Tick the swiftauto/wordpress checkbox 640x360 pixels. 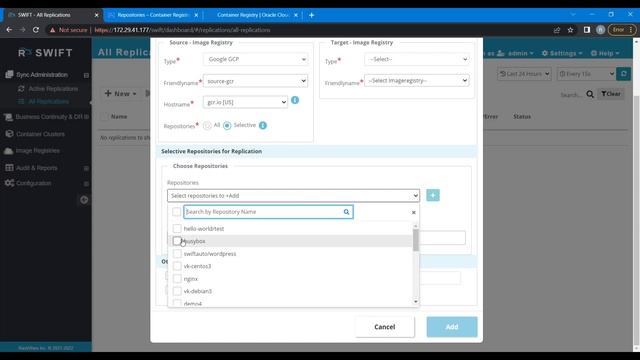[x=177, y=254]
